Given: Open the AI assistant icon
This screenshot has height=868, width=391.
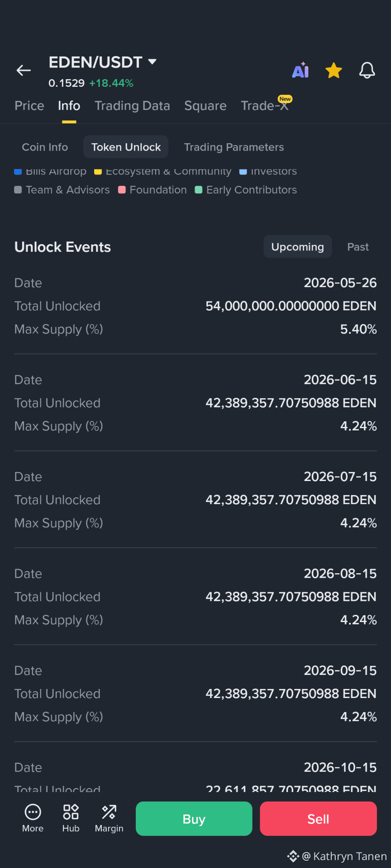Looking at the screenshot, I should [x=300, y=70].
